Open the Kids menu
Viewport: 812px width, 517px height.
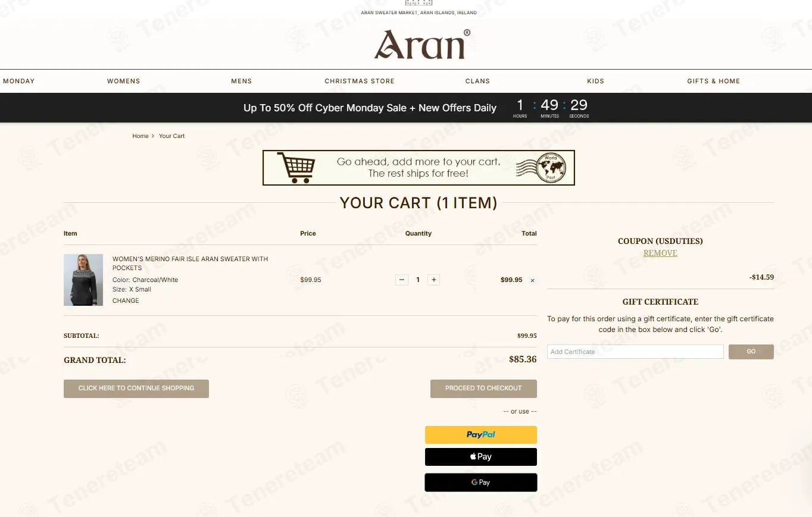coord(595,81)
